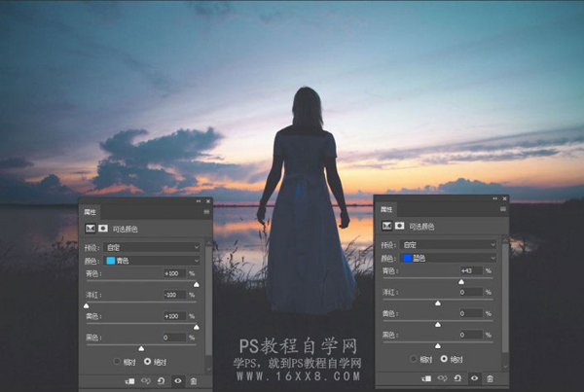Delete the adjustment layer from the Cyan panel

(x=194, y=381)
